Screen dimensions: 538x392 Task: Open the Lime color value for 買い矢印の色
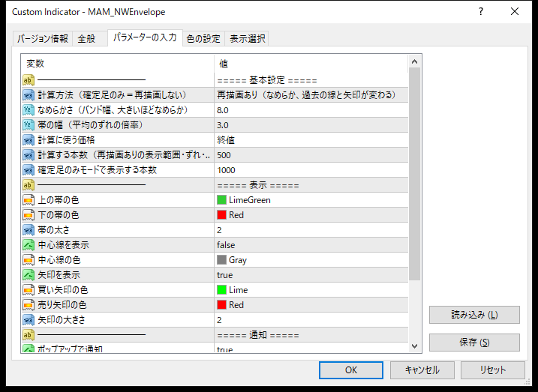tap(311, 290)
